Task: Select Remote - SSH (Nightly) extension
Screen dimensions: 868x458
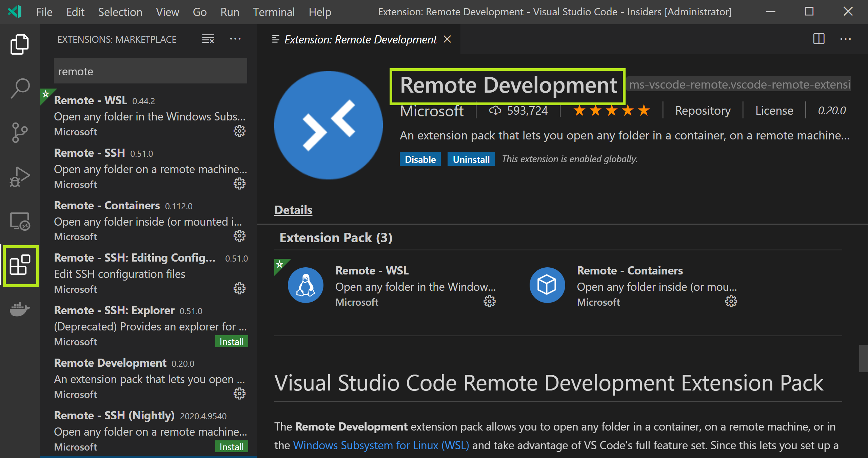Action: tap(149, 431)
